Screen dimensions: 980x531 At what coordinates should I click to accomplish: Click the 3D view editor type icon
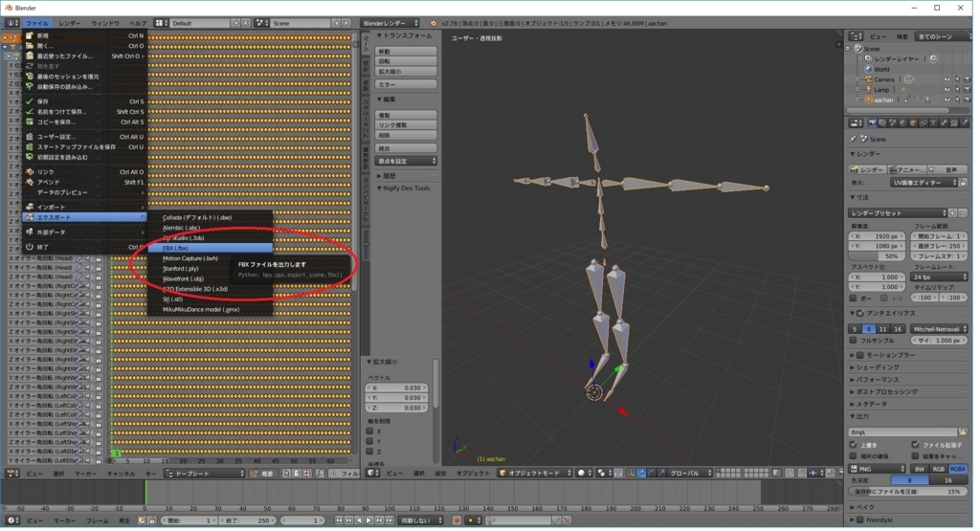pyautogui.click(x=374, y=473)
